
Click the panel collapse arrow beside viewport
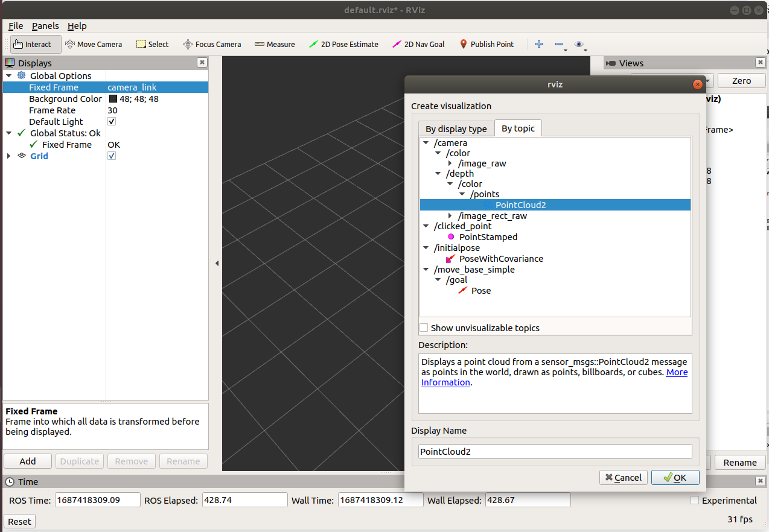(x=217, y=263)
